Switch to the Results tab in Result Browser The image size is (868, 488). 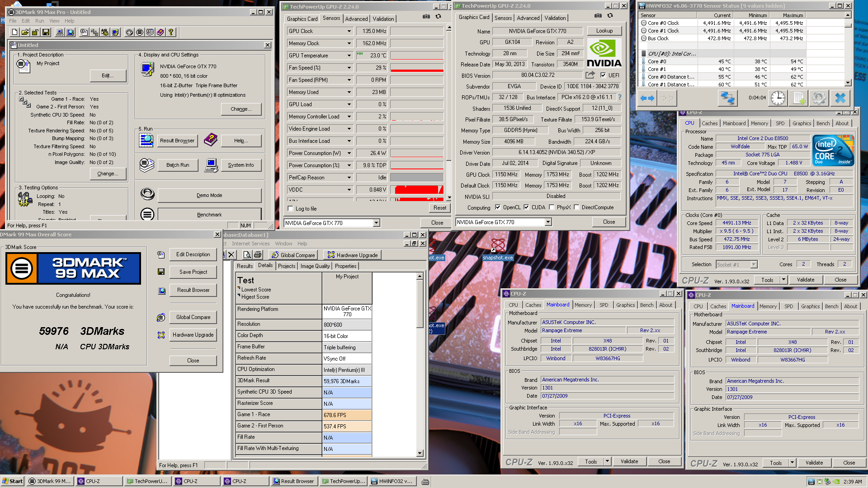[245, 266]
